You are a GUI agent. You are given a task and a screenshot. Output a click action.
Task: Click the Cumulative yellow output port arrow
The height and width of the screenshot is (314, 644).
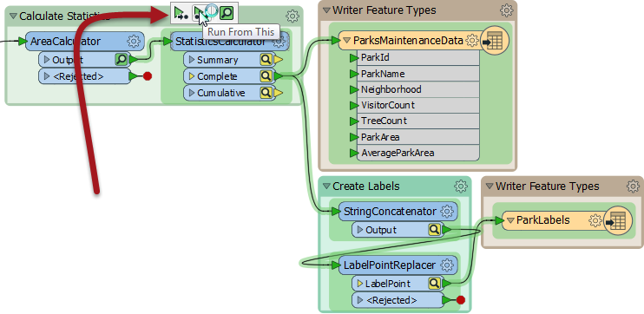278,93
